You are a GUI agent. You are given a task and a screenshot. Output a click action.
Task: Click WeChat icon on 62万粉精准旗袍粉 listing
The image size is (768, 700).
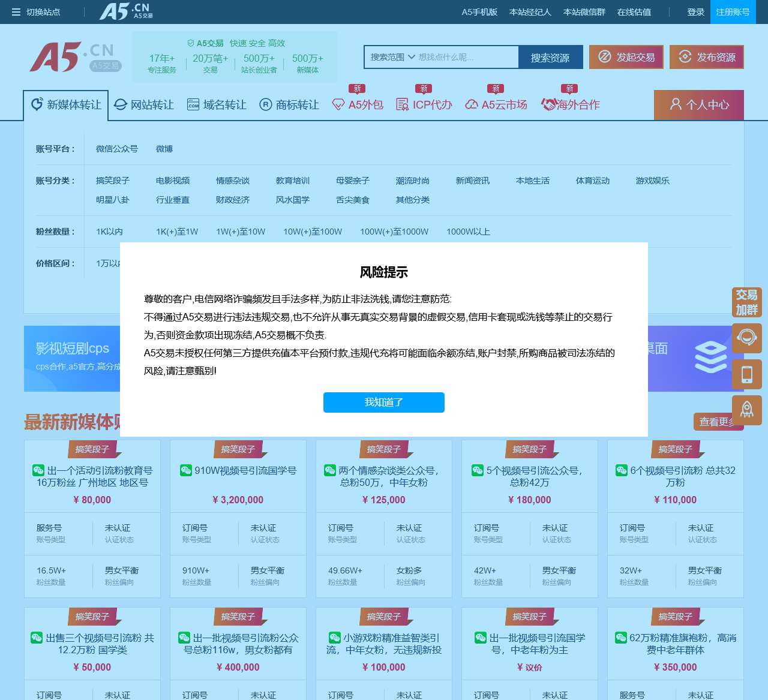[x=621, y=638]
